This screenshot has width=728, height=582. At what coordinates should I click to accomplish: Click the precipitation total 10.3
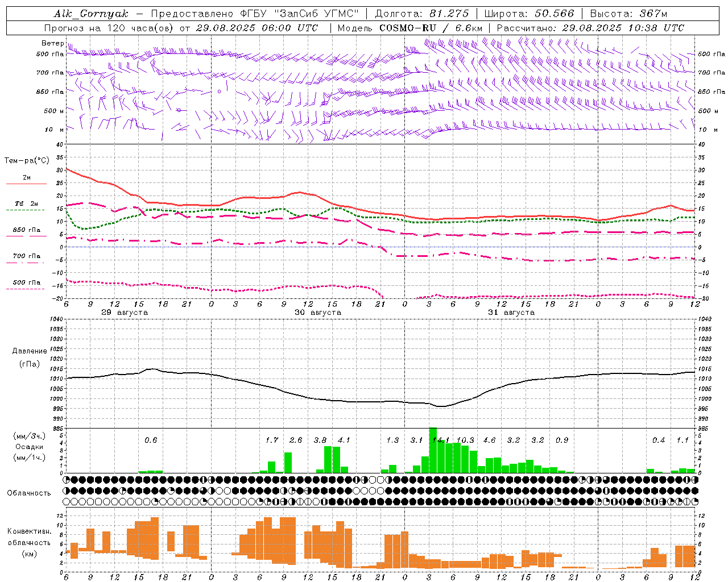[x=465, y=440]
